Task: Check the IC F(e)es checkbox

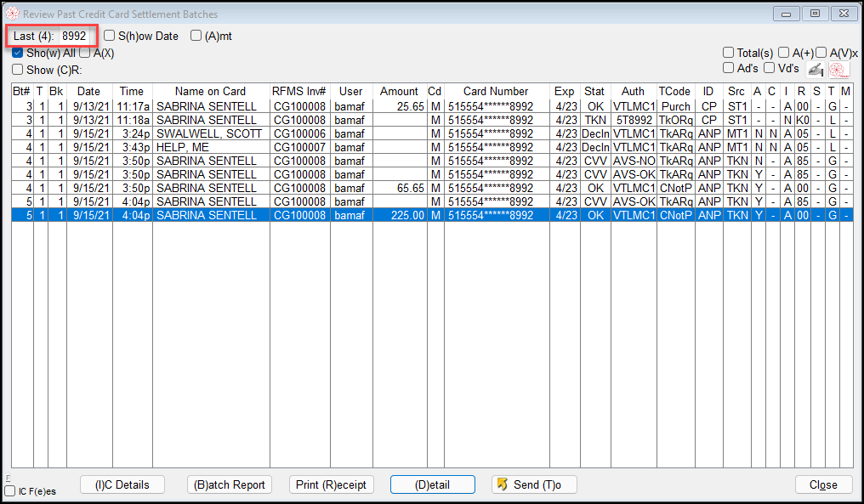Action: point(10,491)
